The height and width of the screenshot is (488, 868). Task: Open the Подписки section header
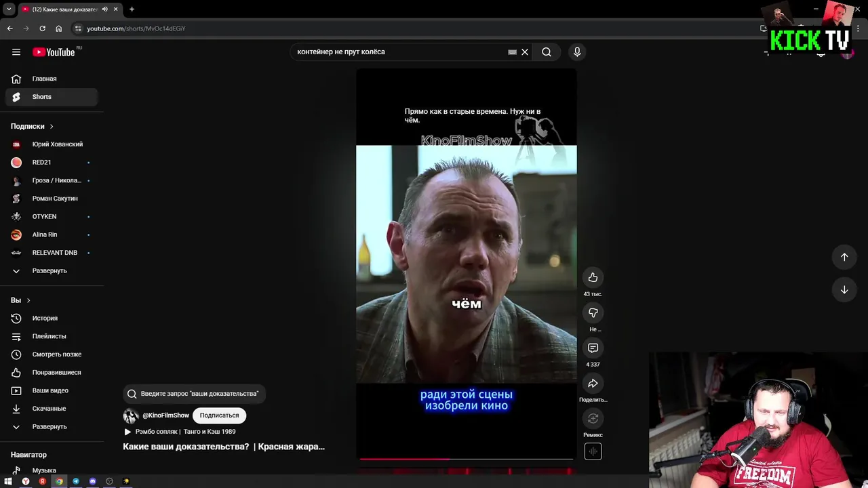[32, 126]
